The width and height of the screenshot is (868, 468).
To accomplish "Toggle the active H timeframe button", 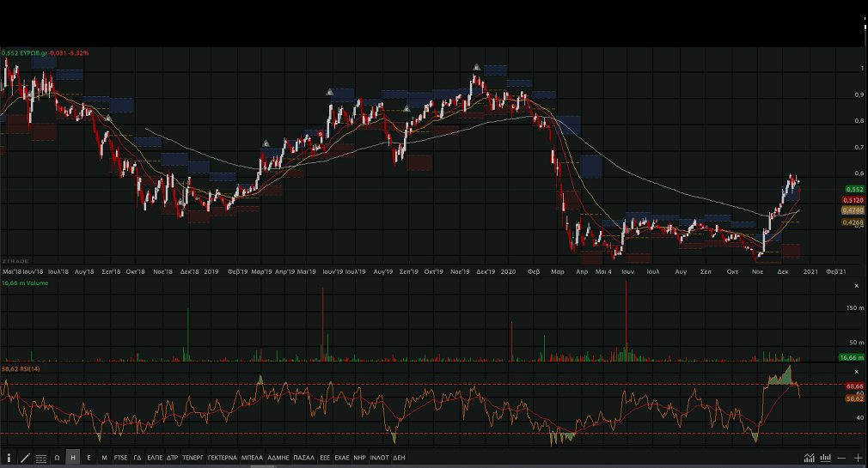I will click(72, 459).
